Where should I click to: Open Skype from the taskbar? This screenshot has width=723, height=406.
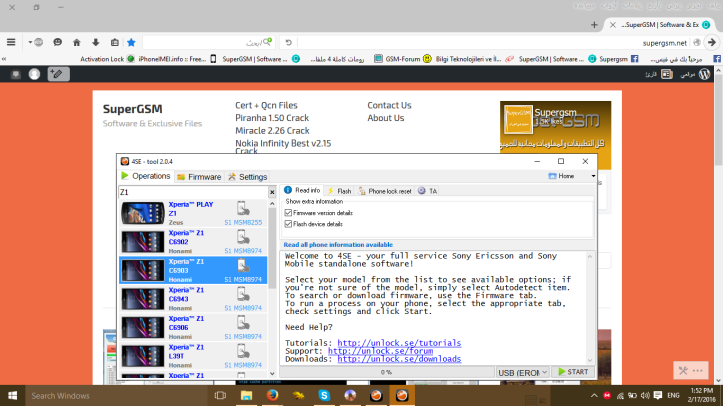tap(324, 395)
